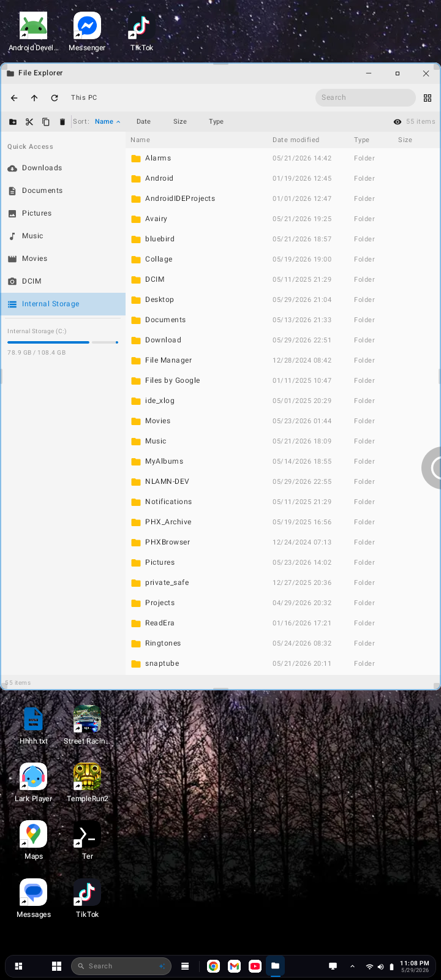Image resolution: width=441 pixels, height=980 pixels.
Task: Launch Street Racing desktop shortcut
Action: 87,725
